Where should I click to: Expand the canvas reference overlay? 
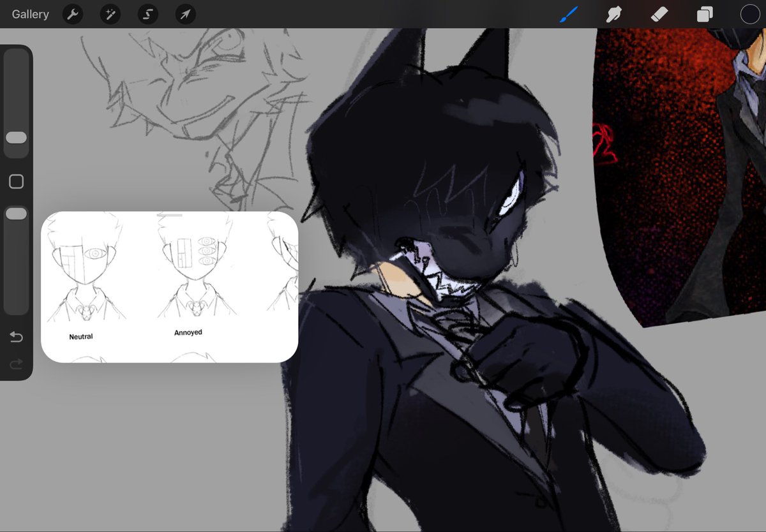click(x=169, y=217)
